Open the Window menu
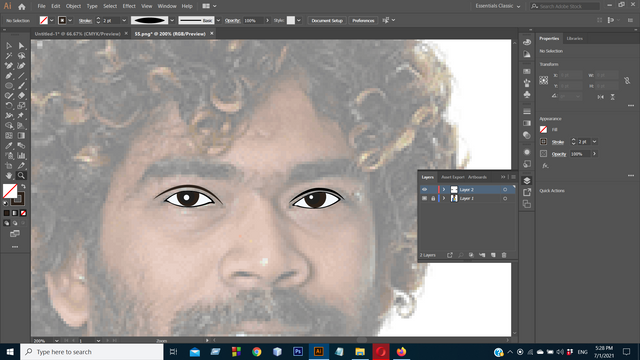 [x=167, y=6]
